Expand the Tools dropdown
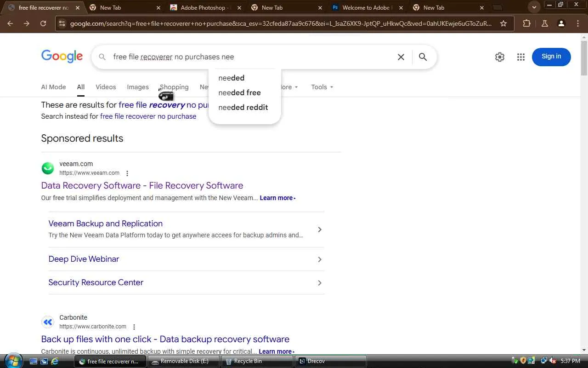The image size is (588, 368). [x=322, y=87]
